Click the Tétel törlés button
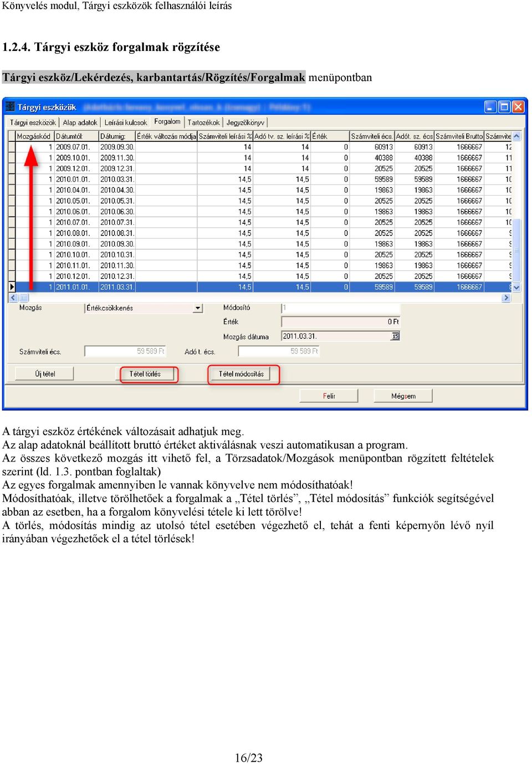The image size is (532, 764). (145, 374)
